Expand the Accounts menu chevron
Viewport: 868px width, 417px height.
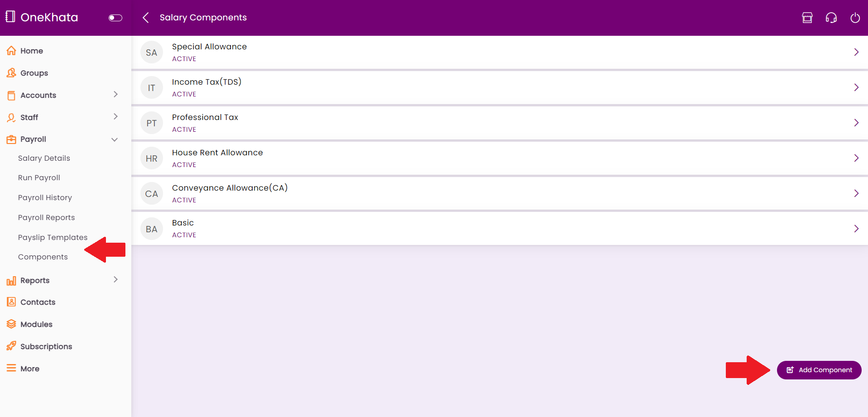(115, 94)
